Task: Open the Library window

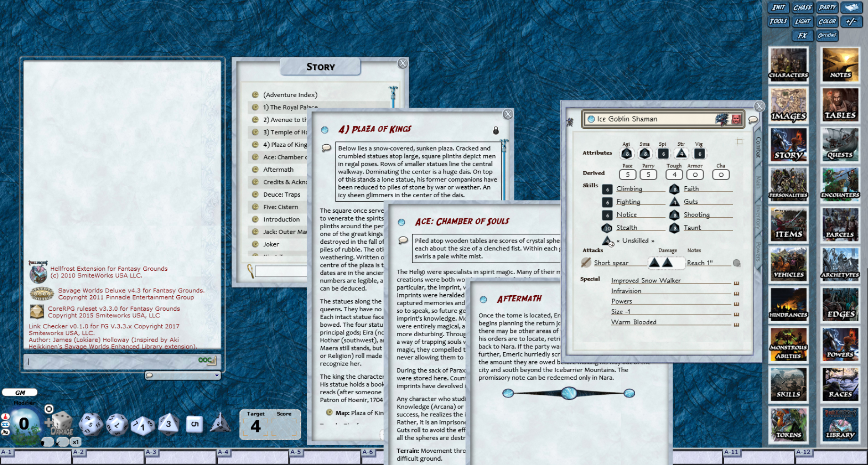Action: pos(840,424)
